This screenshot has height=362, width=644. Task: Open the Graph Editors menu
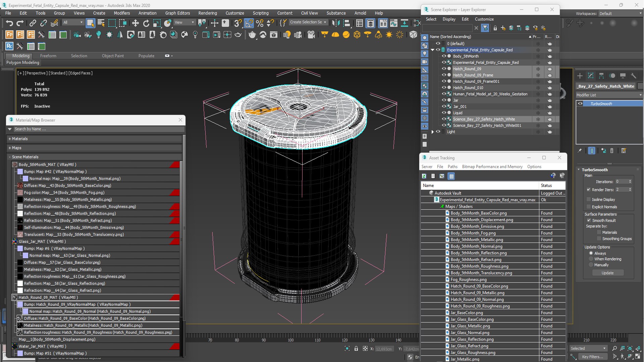[x=177, y=13]
